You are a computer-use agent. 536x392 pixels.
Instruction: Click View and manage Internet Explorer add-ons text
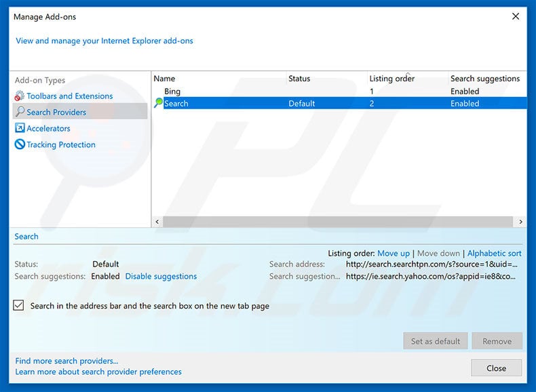(x=104, y=41)
